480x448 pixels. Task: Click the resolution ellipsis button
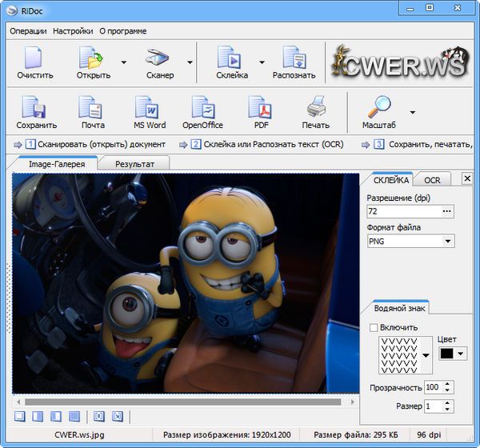point(446,211)
